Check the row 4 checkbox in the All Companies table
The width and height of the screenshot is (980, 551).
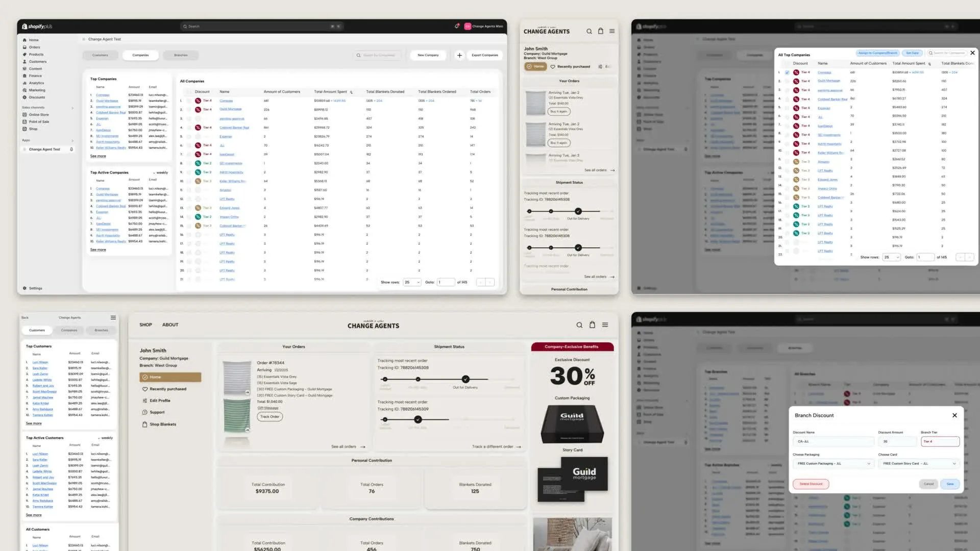point(189,128)
